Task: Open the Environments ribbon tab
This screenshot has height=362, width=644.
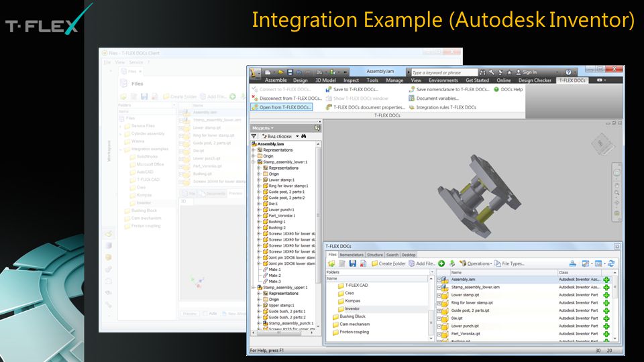Action: pyautogui.click(x=443, y=80)
